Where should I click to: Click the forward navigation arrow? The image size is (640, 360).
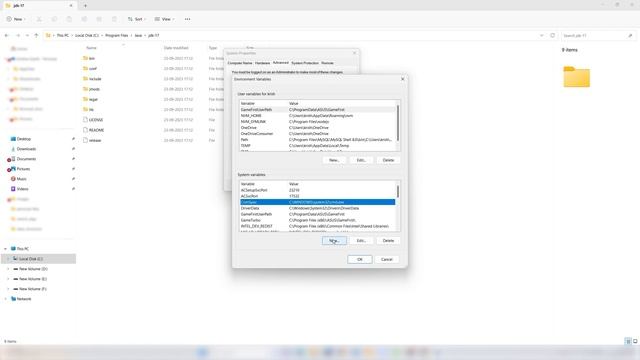pyautogui.click(x=18, y=36)
